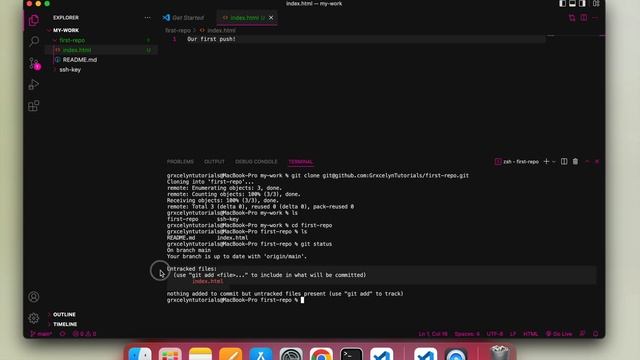Screen dimensions: 640x360
Task: Toggle secondary side bar layout icon
Action: tap(582, 4)
